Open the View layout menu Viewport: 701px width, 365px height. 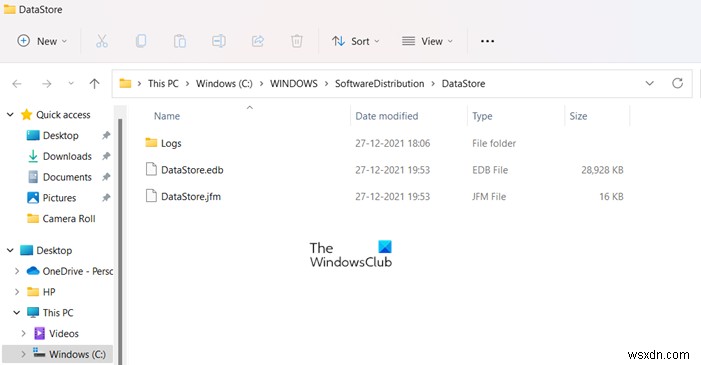tap(427, 41)
